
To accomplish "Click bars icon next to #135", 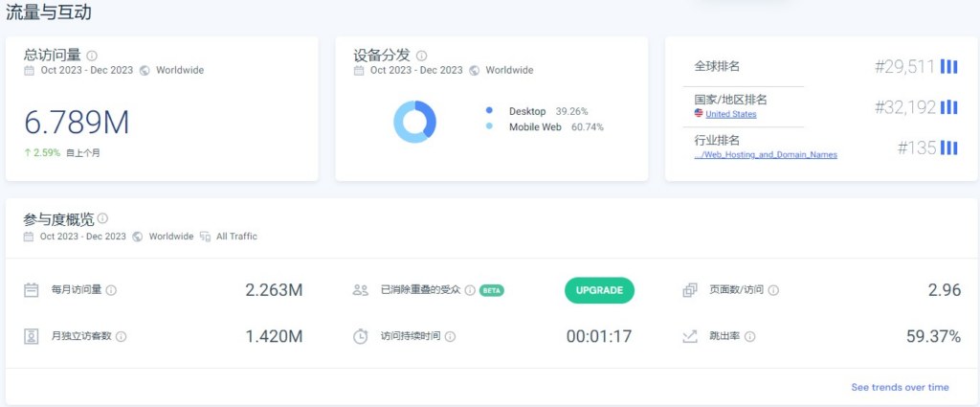I will pyautogui.click(x=949, y=147).
